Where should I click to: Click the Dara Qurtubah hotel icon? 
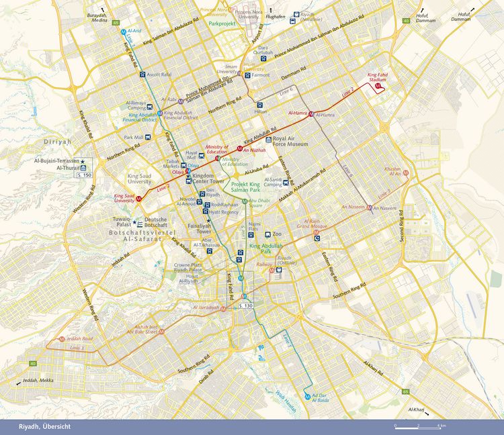263,59
